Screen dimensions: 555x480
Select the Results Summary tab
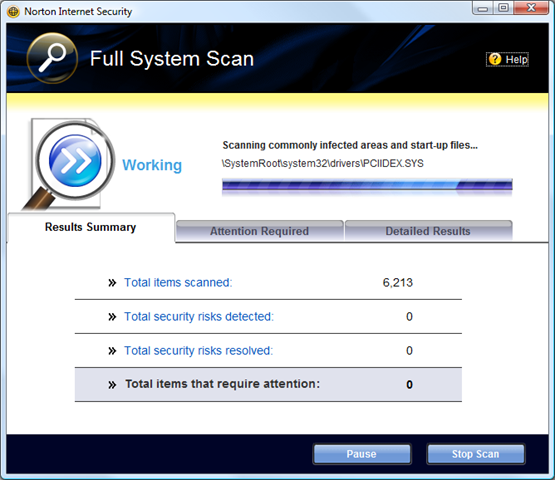91,227
